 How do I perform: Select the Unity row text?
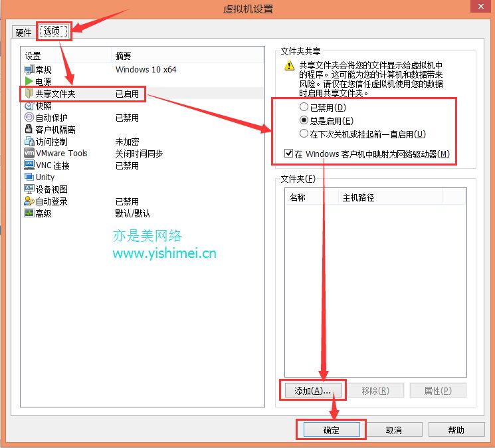[x=45, y=177]
